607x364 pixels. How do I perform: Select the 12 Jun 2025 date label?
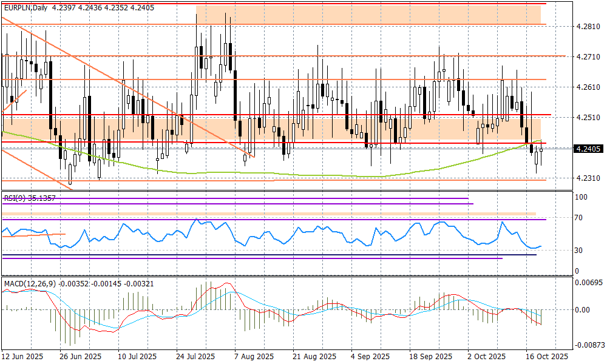pos(22,357)
